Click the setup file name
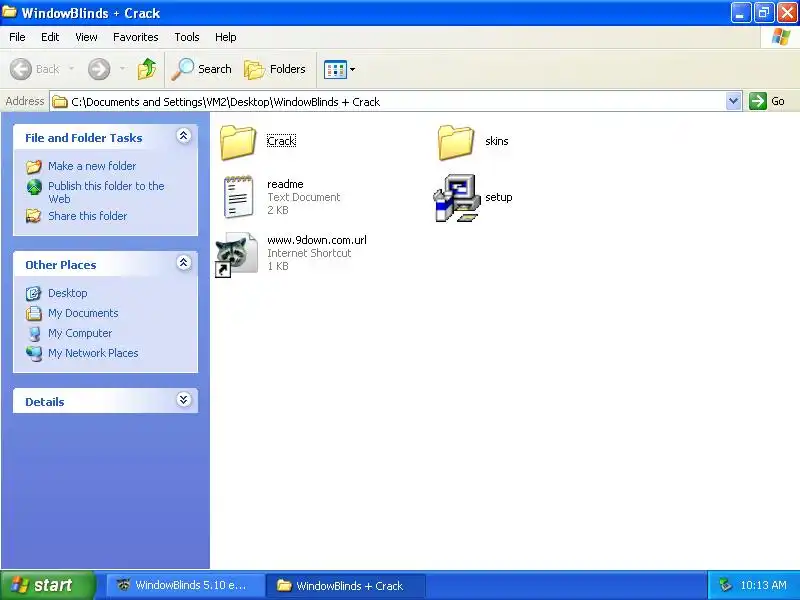This screenshot has height=600, width=800. click(498, 197)
